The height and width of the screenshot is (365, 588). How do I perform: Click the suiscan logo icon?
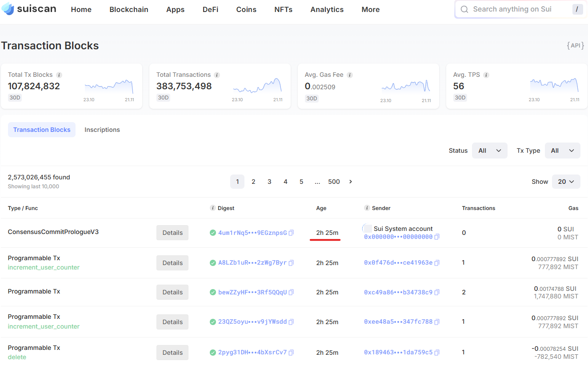tap(8, 8)
